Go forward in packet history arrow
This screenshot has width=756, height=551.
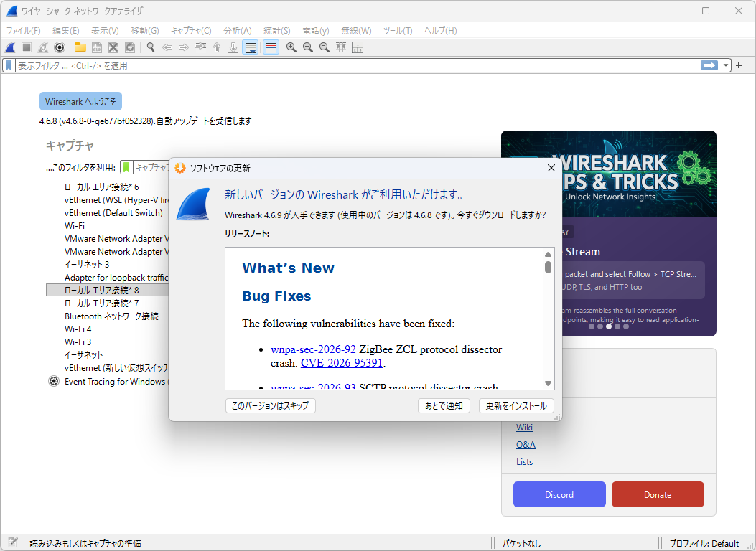tap(184, 47)
